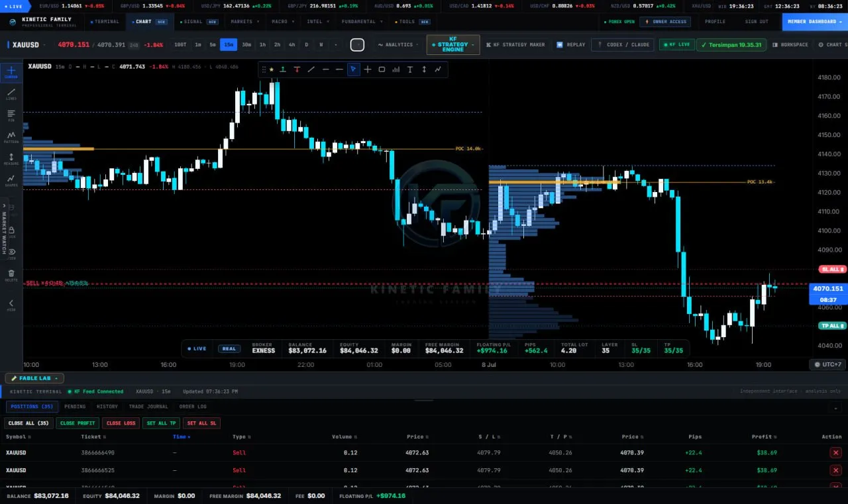Open the Workspace button

coord(790,45)
